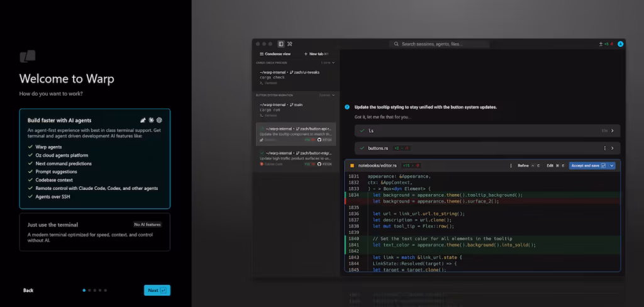644x307 pixels.
Task: Click the green checkmark next to "buttons.rs"
Action: 362,148
